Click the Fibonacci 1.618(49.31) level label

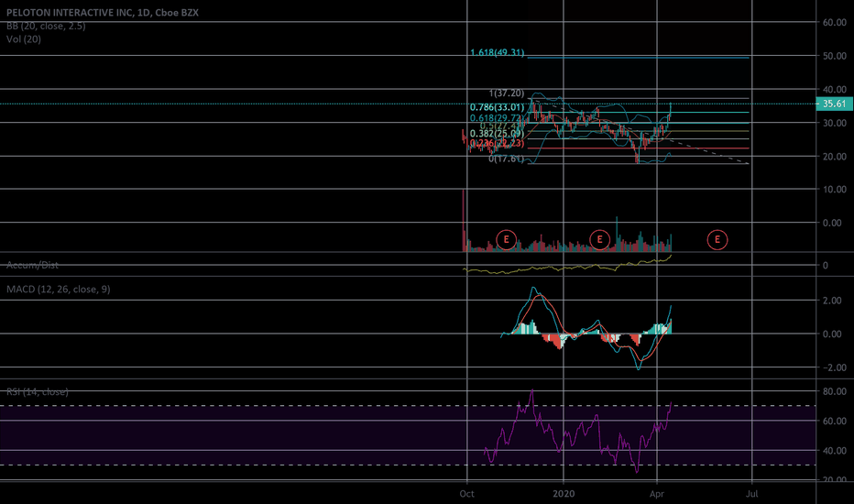pyautogui.click(x=498, y=53)
